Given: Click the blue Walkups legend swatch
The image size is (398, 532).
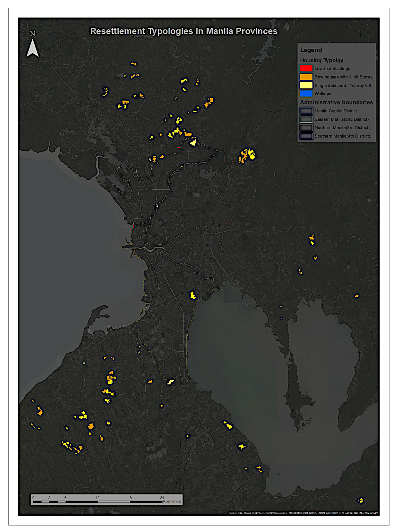Looking at the screenshot, I should pyautogui.click(x=306, y=94).
